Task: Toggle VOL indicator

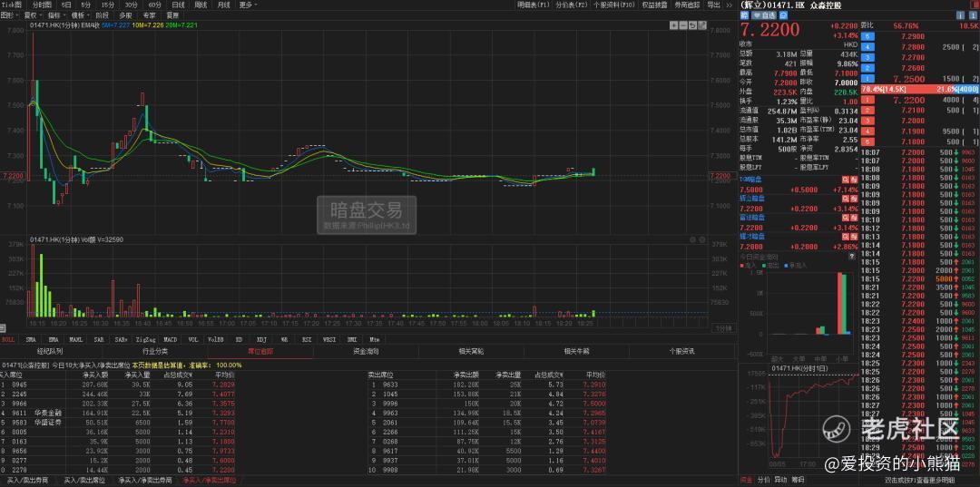Action: 192,340
